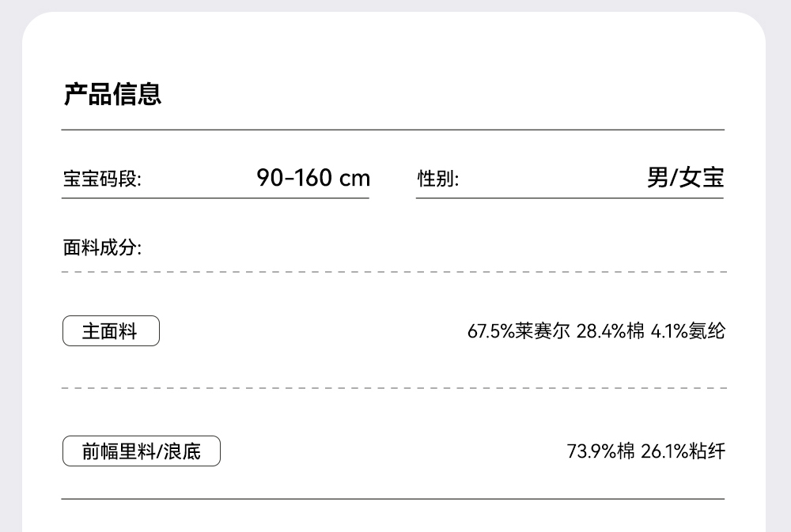Click the underline beneath 男/女宝

(x=570, y=198)
